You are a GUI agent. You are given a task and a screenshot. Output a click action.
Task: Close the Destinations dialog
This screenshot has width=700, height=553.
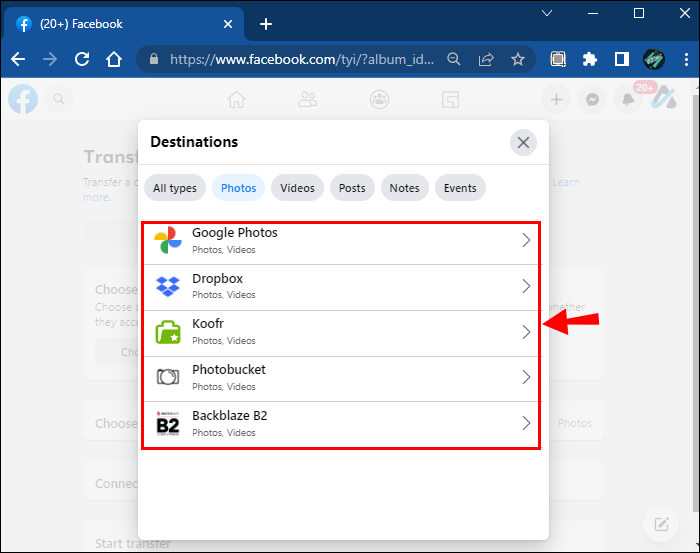523,142
